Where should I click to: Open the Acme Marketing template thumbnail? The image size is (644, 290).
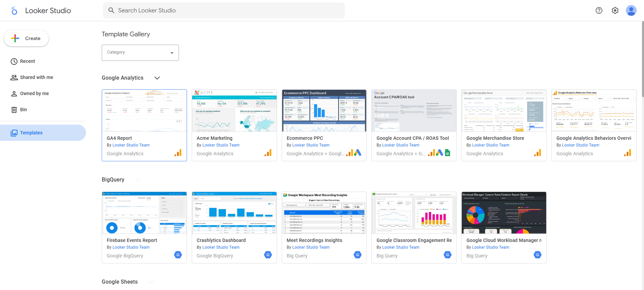(234, 111)
